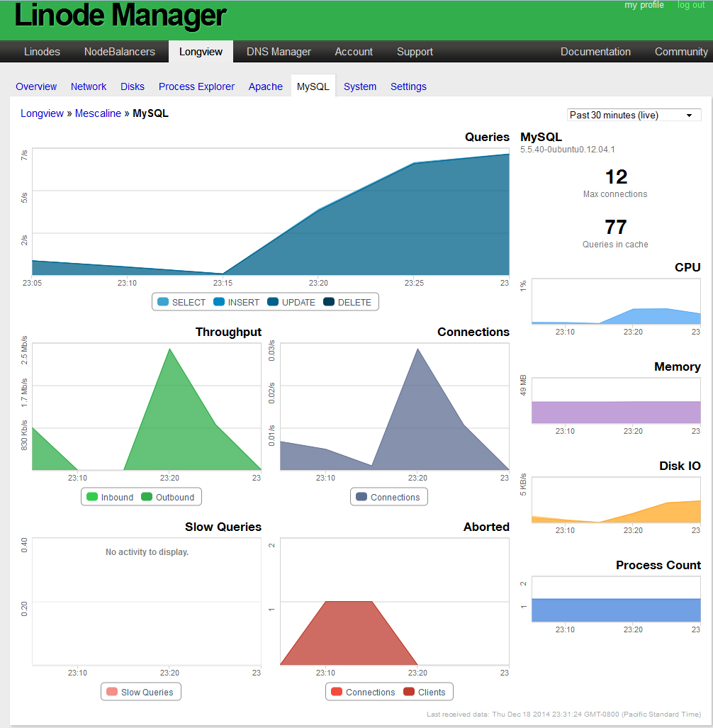
Task: Visit the Community link in nav bar
Action: (x=681, y=52)
